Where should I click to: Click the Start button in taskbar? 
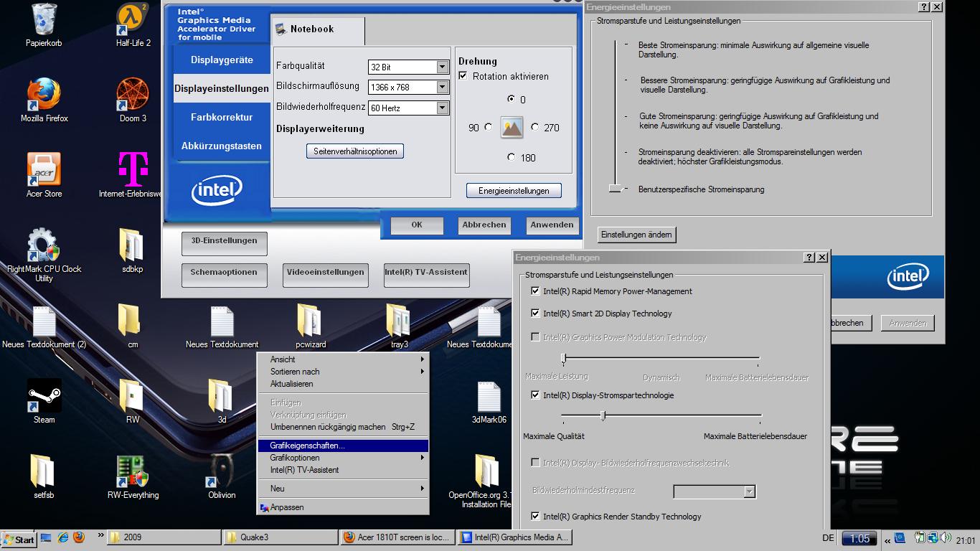pos(19,540)
